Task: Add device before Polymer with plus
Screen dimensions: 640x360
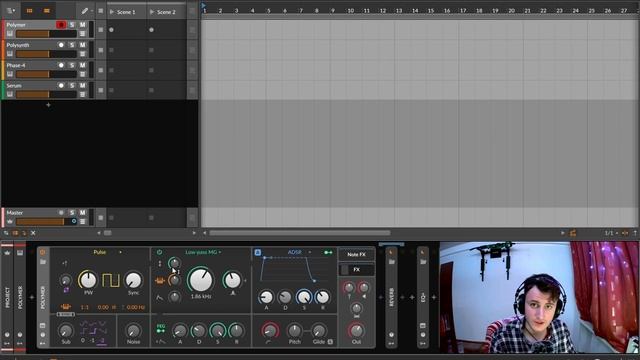Action: [x=32, y=297]
